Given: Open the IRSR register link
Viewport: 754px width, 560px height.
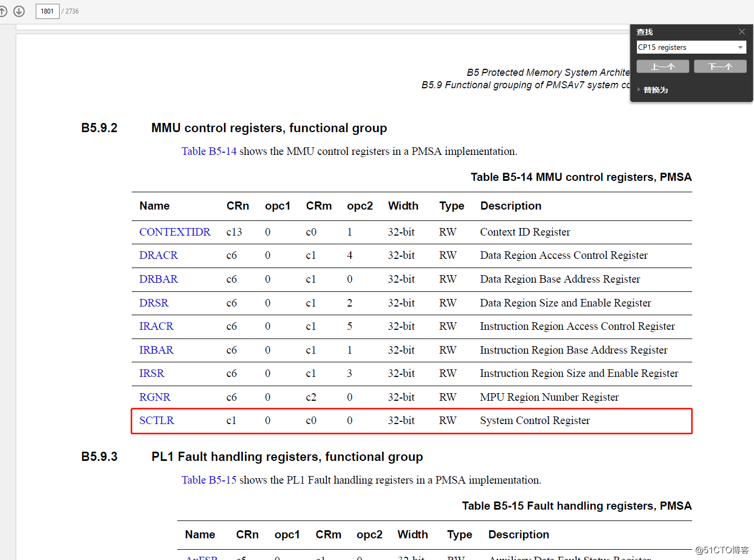Looking at the screenshot, I should (152, 373).
